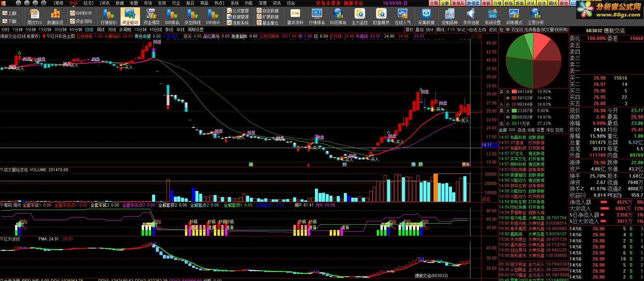Viewport: 644px width, 281px height.
Task: Open the 阶段排名 ranking tool
Action: [x=338, y=17]
